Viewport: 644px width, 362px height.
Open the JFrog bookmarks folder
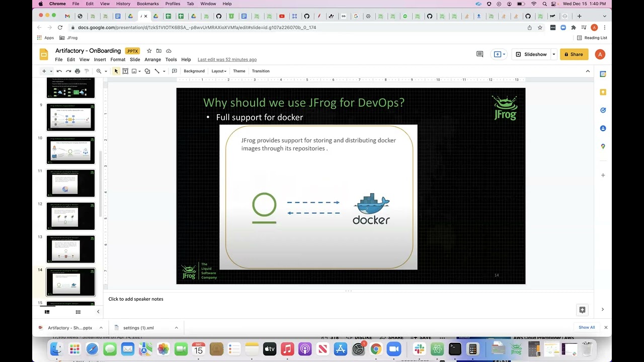69,38
